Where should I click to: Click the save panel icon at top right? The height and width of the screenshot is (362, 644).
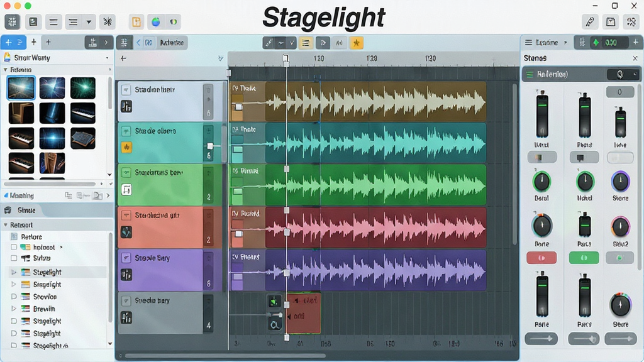pos(611,22)
